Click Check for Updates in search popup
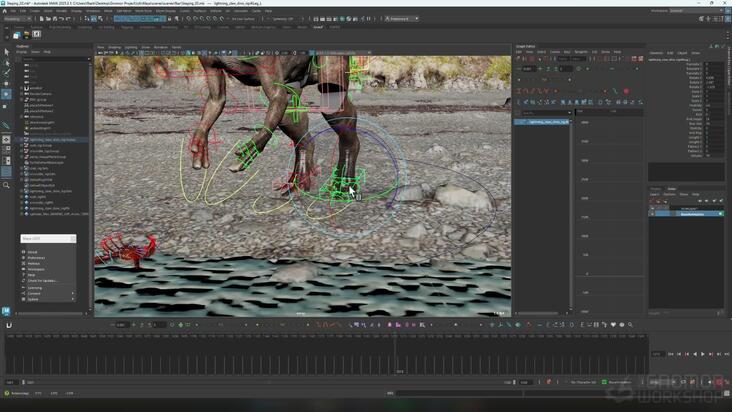This screenshot has height=412, width=732. click(x=42, y=281)
